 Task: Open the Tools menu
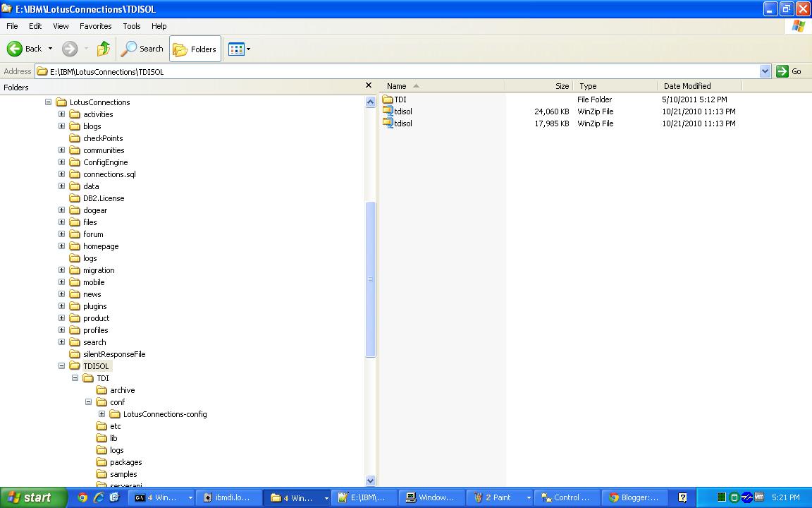pos(132,26)
